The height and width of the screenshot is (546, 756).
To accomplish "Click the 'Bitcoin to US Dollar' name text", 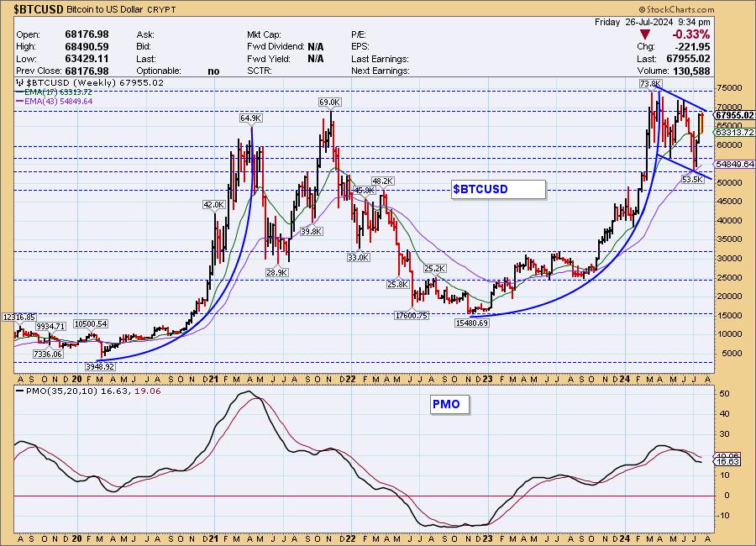I will point(103,9).
